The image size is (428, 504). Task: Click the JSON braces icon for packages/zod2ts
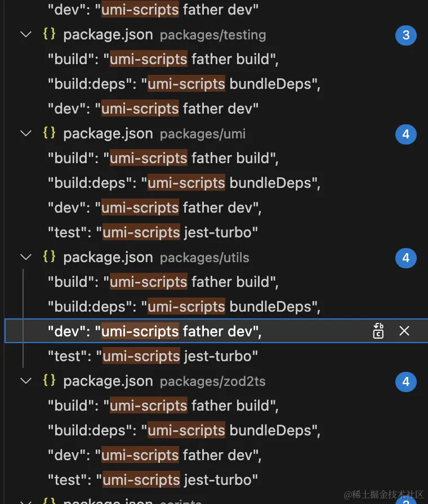49,381
